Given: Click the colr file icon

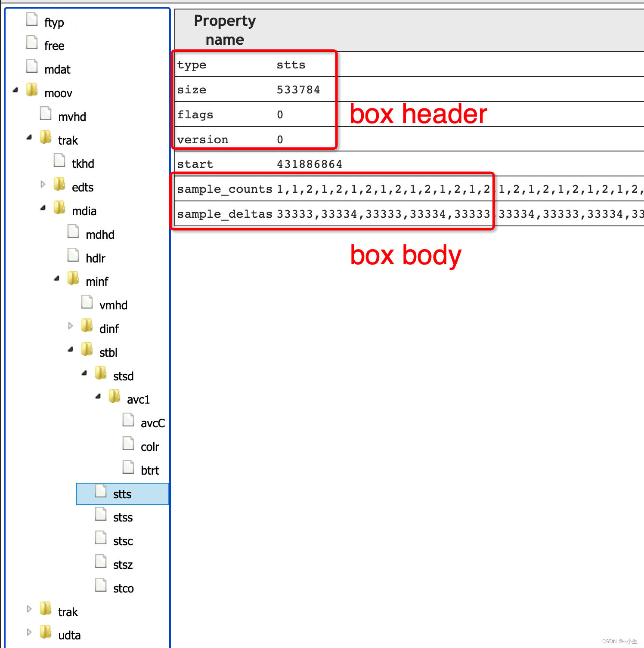Looking at the screenshot, I should [x=128, y=443].
